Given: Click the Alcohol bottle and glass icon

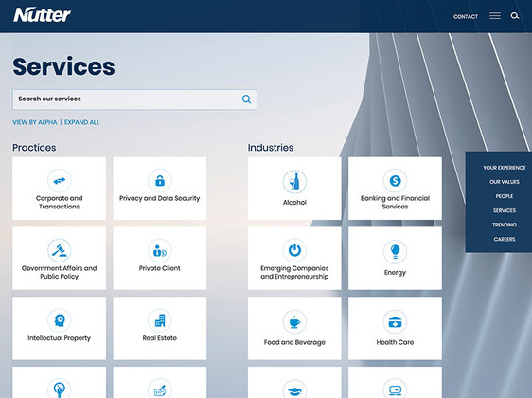Looking at the screenshot, I should [294, 182].
